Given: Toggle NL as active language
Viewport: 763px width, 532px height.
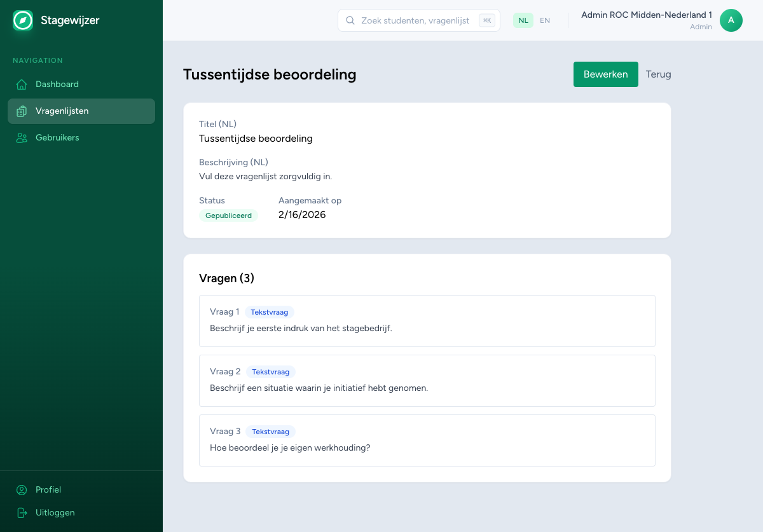Looking at the screenshot, I should (x=523, y=20).
